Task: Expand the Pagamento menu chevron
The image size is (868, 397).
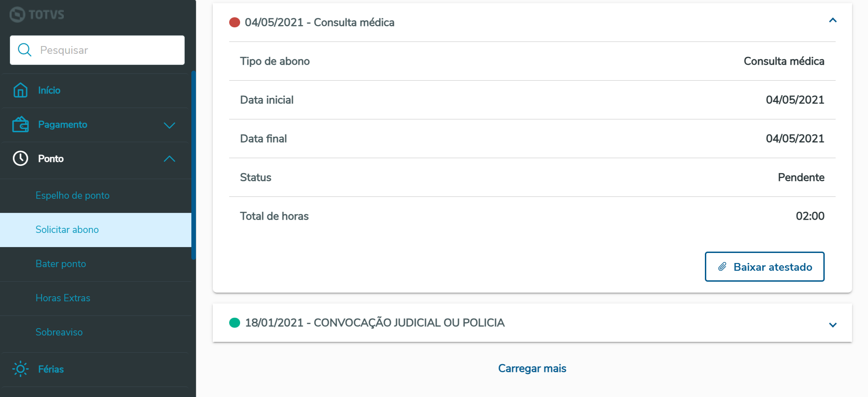Action: point(169,125)
